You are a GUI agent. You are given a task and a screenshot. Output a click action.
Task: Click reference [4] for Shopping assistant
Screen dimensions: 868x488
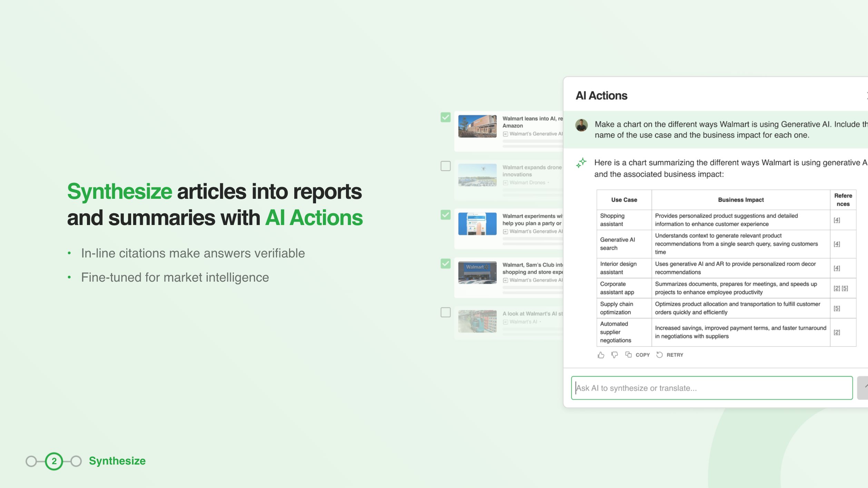click(837, 220)
